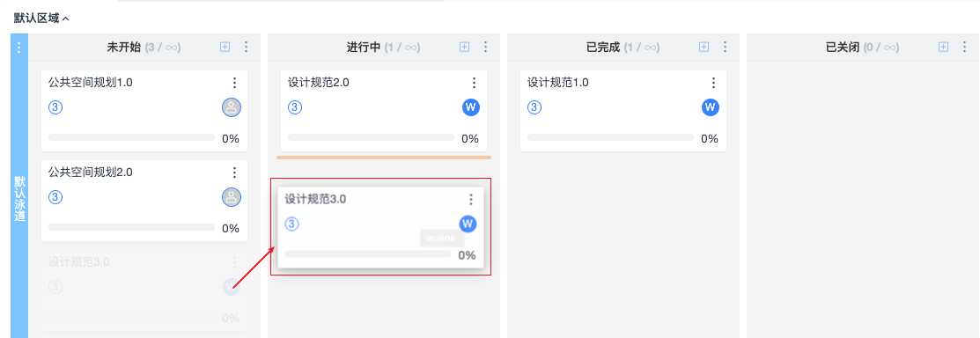Open the 公共空间规划2.0 card title
Screen dimensions: 980x338
click(91, 172)
